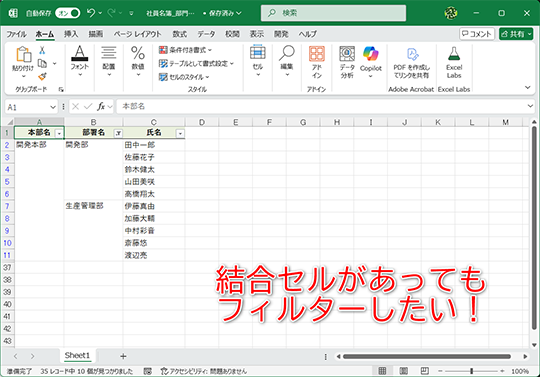Screen dimensions: 540x377
Task: Open the Copilot icon in ribbon
Action: pos(371,54)
